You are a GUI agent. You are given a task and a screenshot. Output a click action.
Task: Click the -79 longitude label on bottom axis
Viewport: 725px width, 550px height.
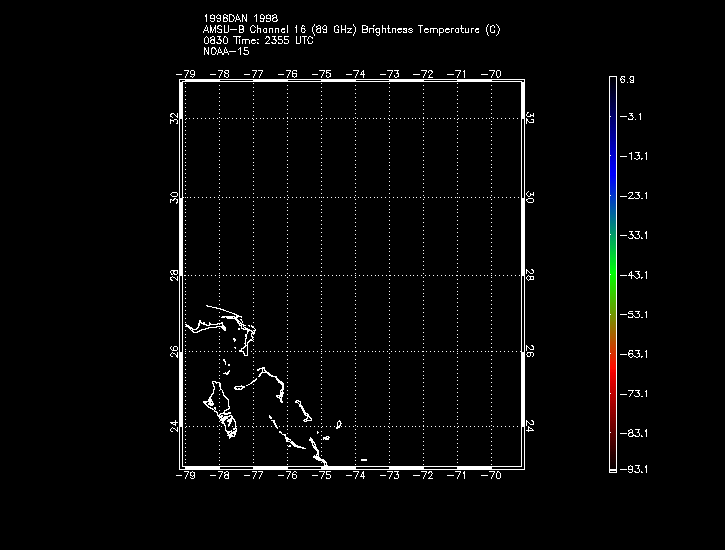(185, 475)
